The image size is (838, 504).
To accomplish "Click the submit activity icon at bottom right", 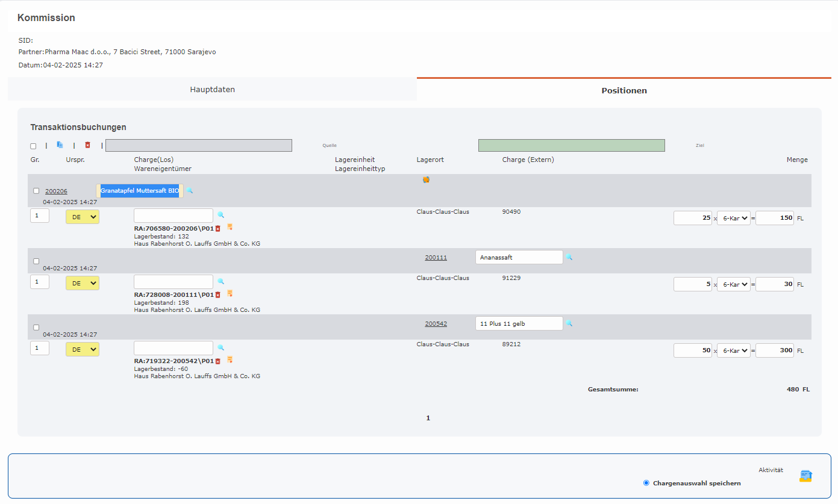I will point(805,476).
